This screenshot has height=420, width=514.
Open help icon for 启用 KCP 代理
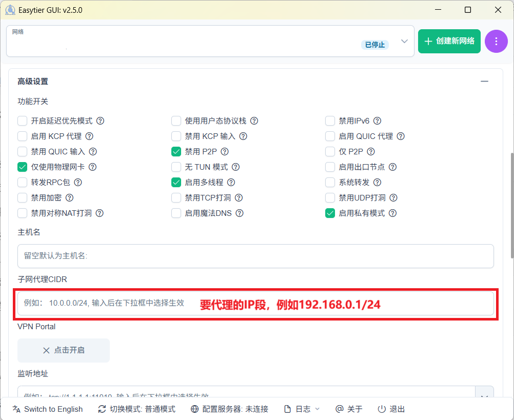[89, 136]
